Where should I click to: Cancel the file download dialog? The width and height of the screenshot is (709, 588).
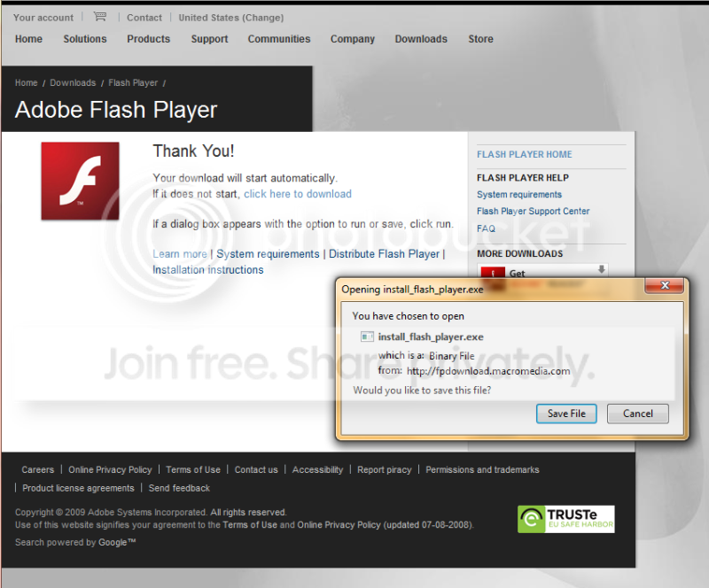coord(637,414)
